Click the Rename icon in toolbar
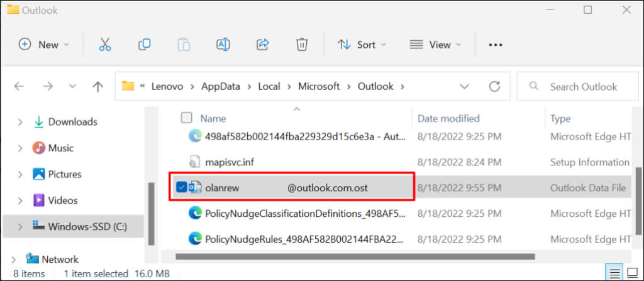Image resolution: width=644 pixels, height=281 pixels. (x=223, y=45)
